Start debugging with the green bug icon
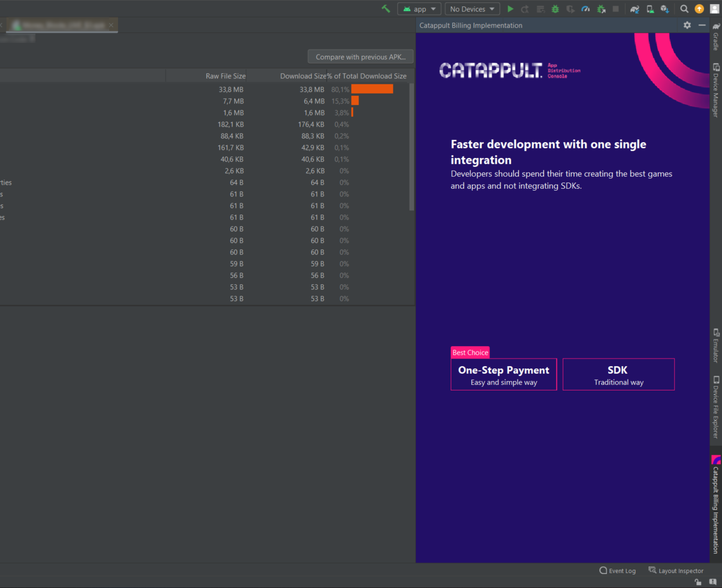Screen dimensions: 722x588 click(x=555, y=9)
